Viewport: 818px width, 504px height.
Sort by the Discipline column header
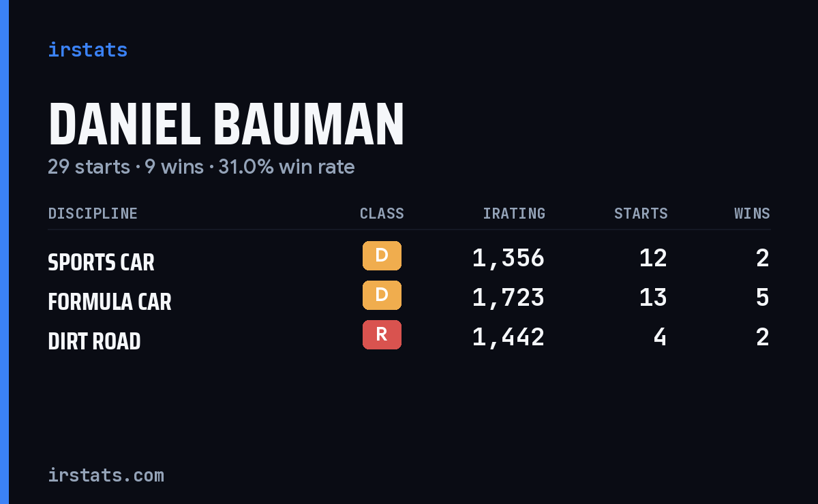pos(93,213)
